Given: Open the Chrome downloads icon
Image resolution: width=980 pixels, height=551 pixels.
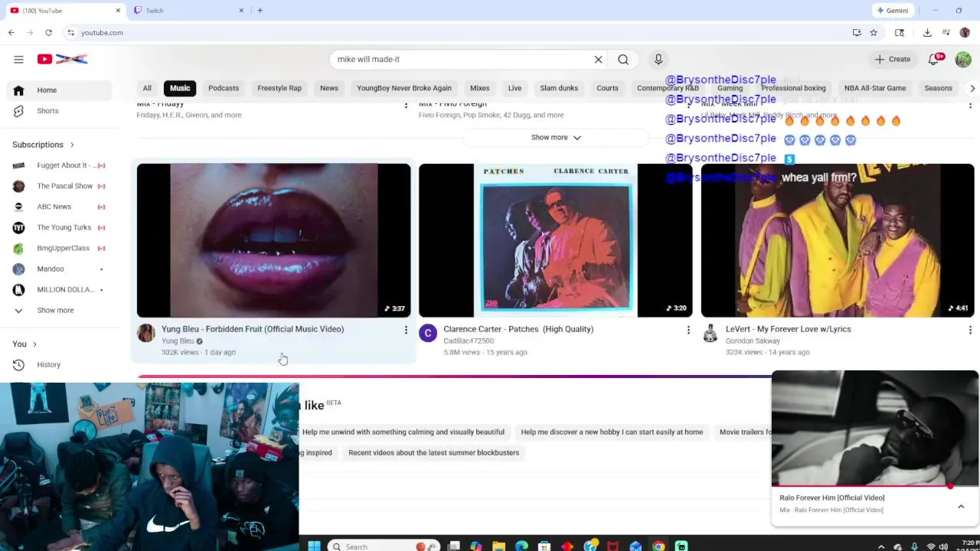Looking at the screenshot, I should click(927, 33).
